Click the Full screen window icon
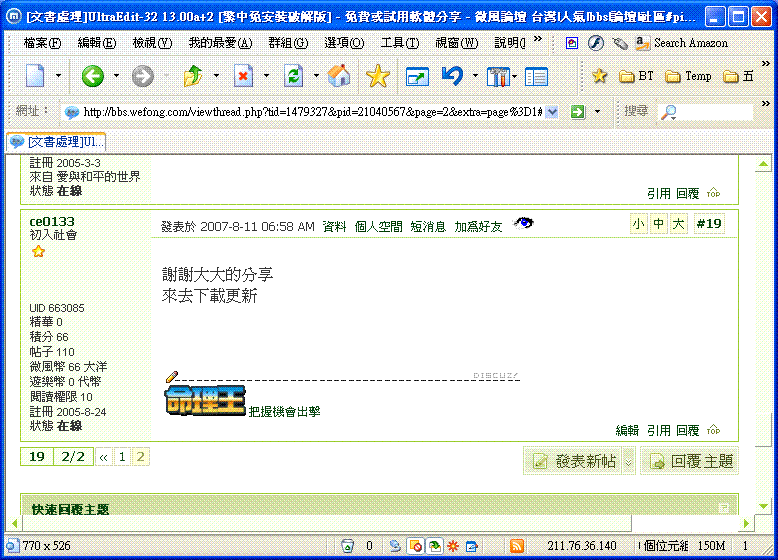Image resolution: width=778 pixels, height=560 pixels. tap(417, 76)
